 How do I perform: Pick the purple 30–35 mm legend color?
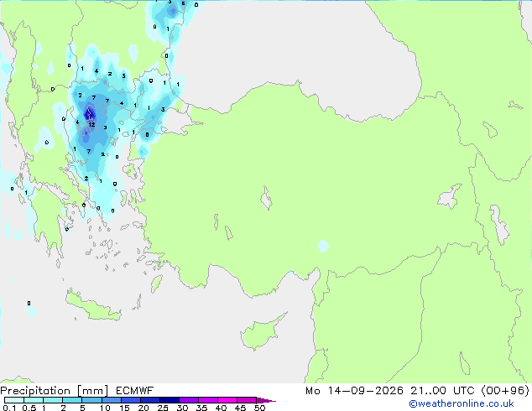click(189, 400)
